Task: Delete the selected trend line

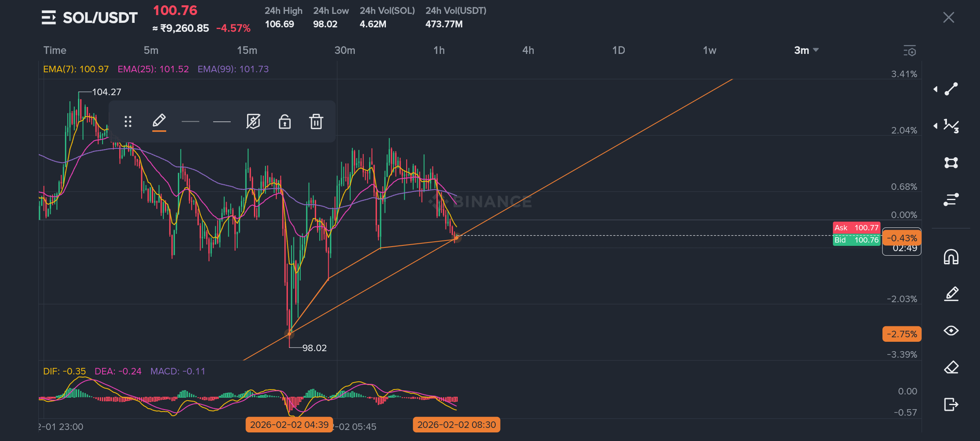Action: [x=316, y=122]
